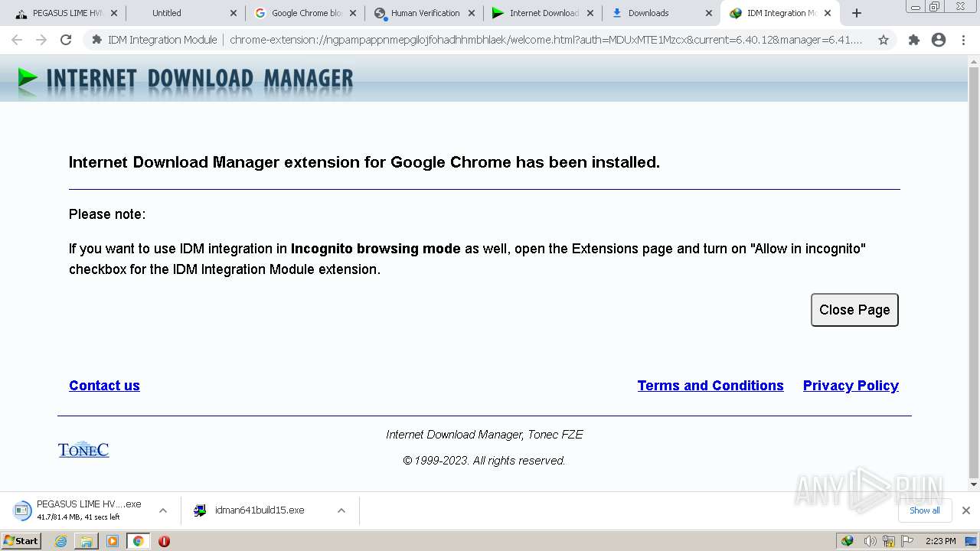Expand options for idman641build15.exe download

pyautogui.click(x=341, y=510)
